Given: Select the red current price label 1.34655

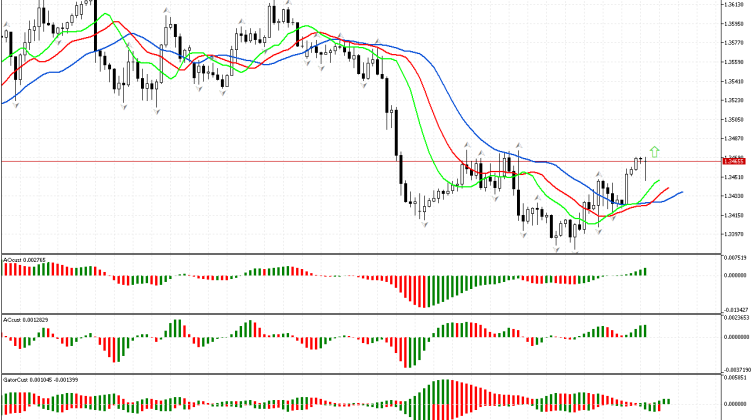Looking at the screenshot, I should coord(736,161).
